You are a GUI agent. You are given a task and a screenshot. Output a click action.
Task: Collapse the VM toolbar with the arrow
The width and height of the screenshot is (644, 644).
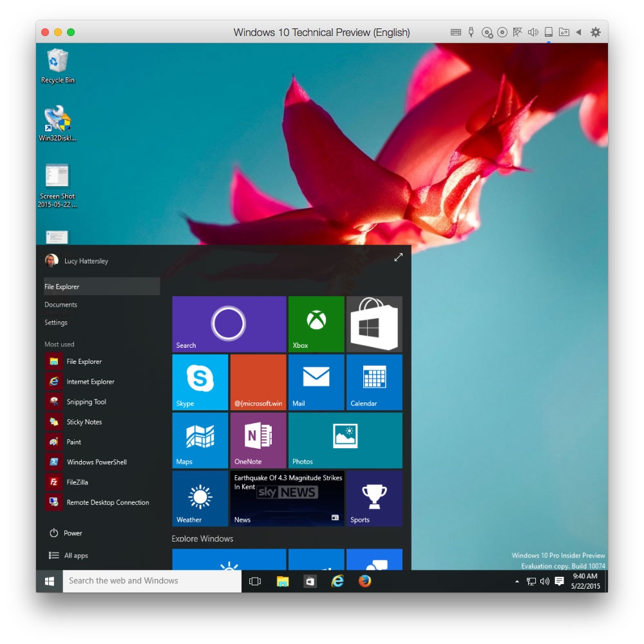579,32
